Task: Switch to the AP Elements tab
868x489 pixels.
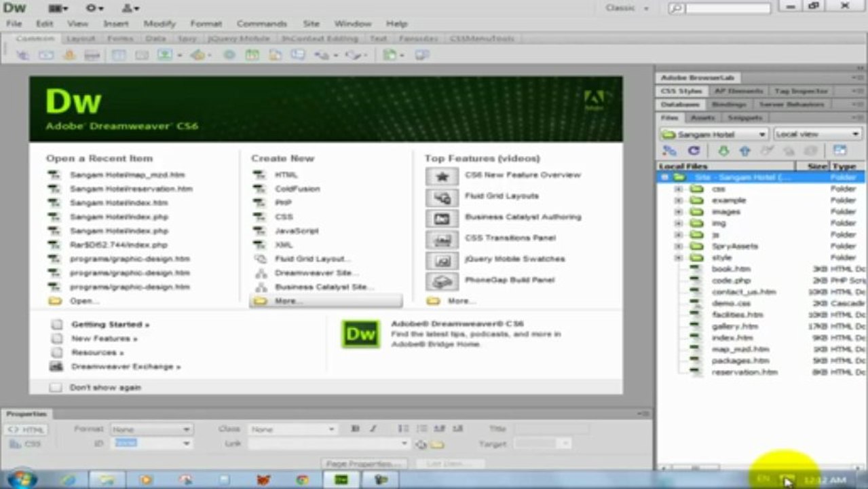Action: [739, 91]
